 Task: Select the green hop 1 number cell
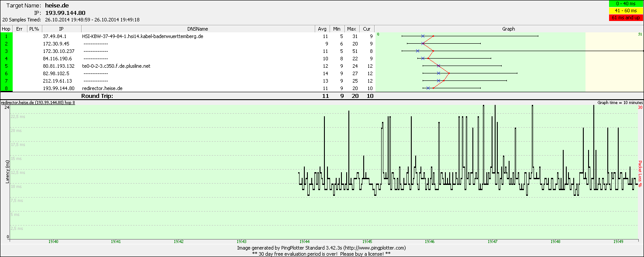(6, 36)
